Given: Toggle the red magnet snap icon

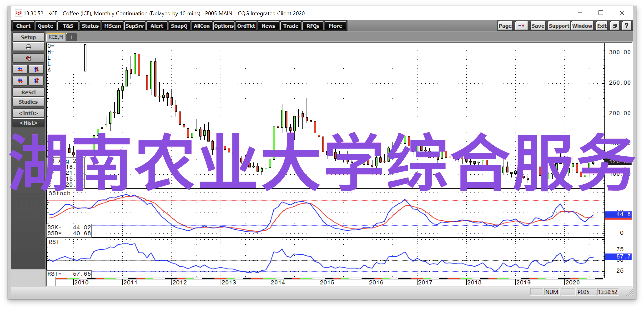Looking at the screenshot, I should [28, 58].
